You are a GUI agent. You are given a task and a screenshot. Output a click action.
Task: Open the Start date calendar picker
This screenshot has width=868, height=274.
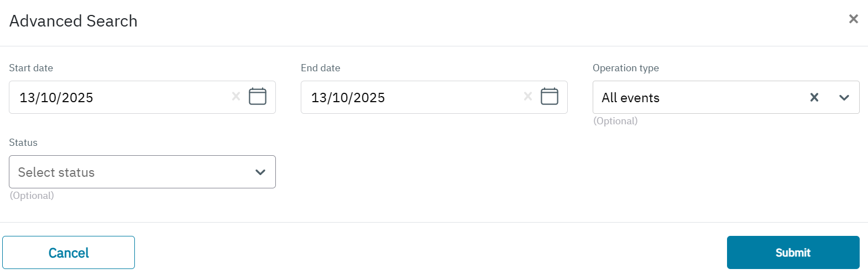pos(258,97)
